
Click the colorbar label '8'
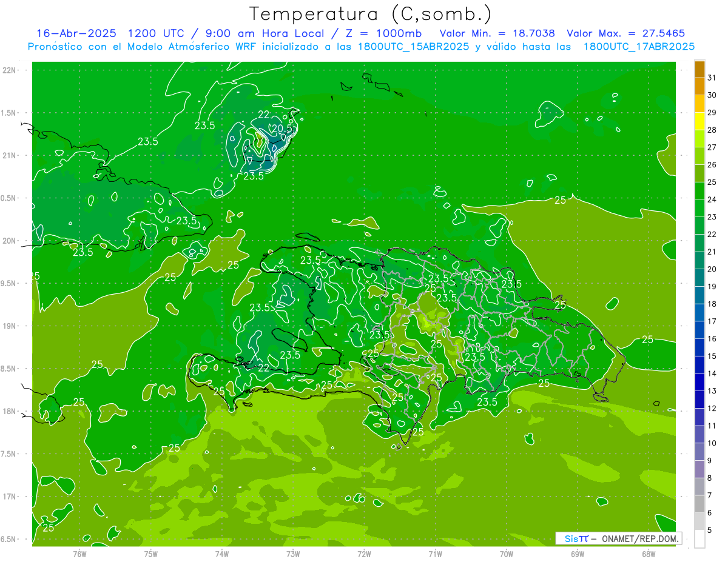pos(710,478)
